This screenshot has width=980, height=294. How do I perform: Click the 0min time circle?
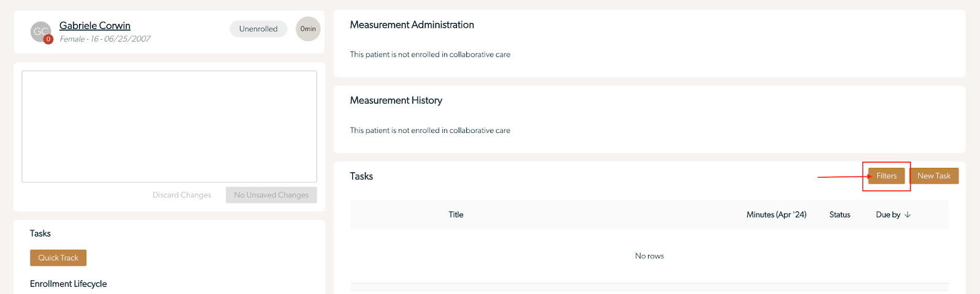point(308,29)
